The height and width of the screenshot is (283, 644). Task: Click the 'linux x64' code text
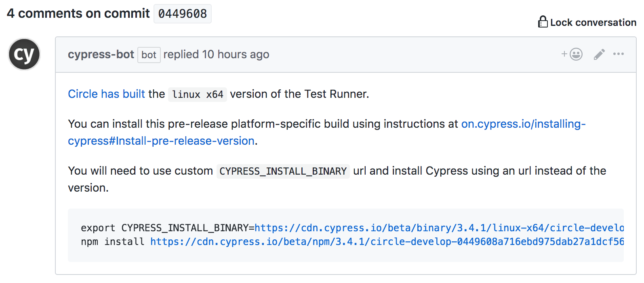click(198, 94)
